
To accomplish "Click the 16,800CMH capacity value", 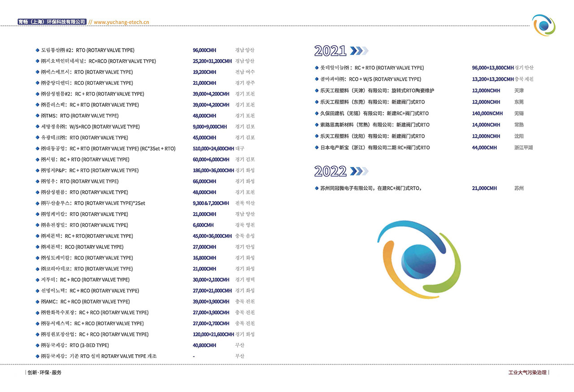I will click(x=204, y=258).
